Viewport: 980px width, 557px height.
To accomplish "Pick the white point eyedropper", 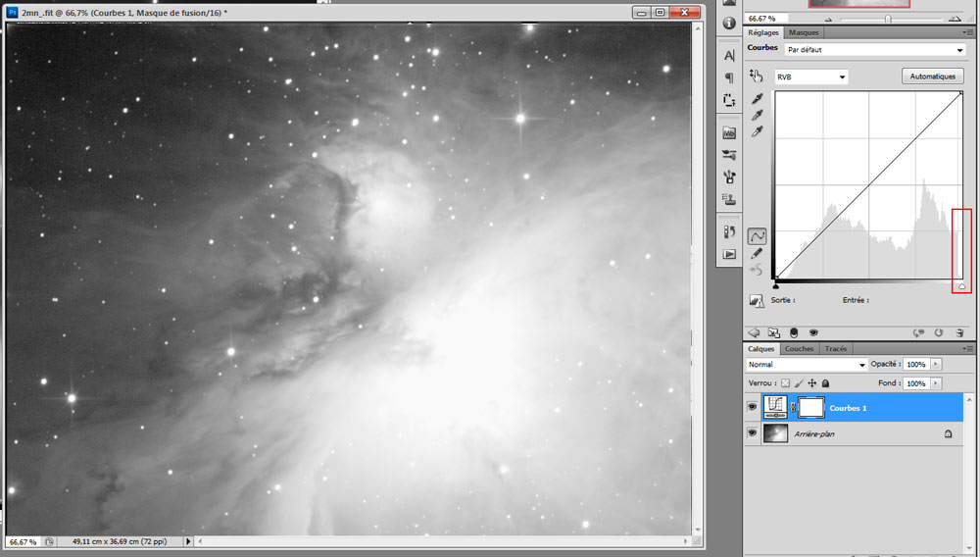I will tap(757, 132).
